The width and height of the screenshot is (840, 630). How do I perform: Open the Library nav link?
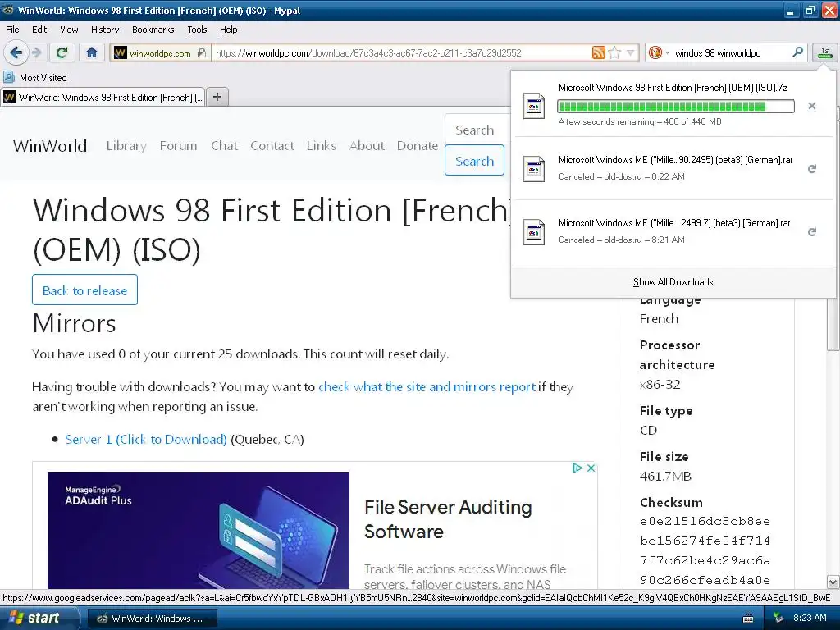(x=126, y=146)
